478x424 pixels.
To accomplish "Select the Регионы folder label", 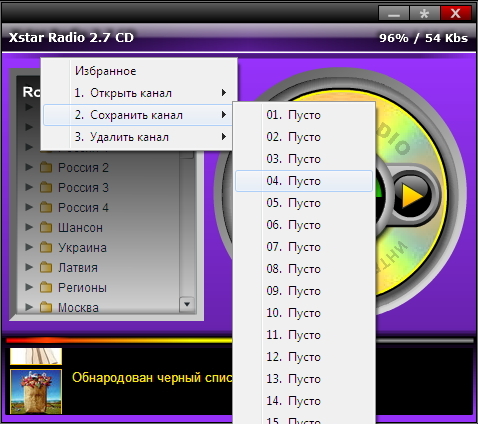I will click(x=82, y=288).
